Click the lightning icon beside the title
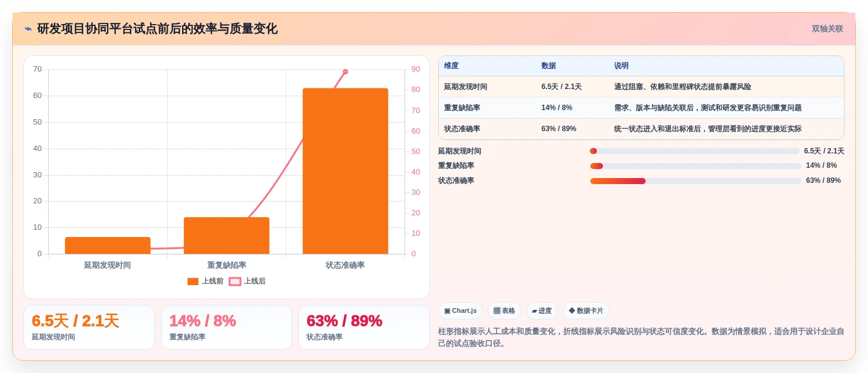 click(x=28, y=29)
